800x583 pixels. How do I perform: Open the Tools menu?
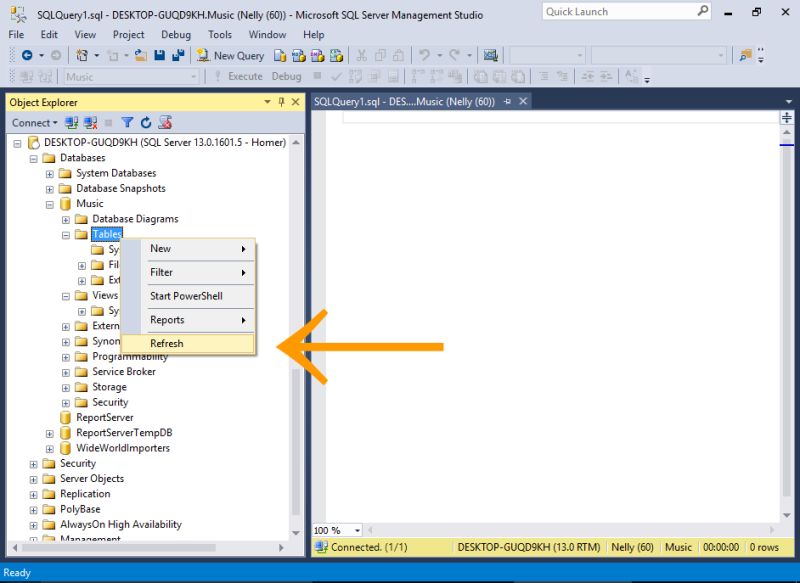point(220,33)
